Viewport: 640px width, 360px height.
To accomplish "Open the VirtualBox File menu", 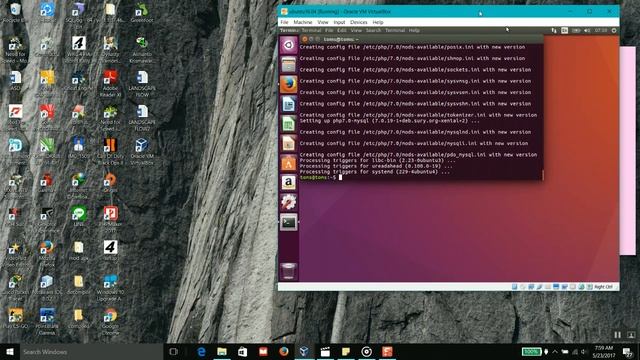I will (284, 22).
